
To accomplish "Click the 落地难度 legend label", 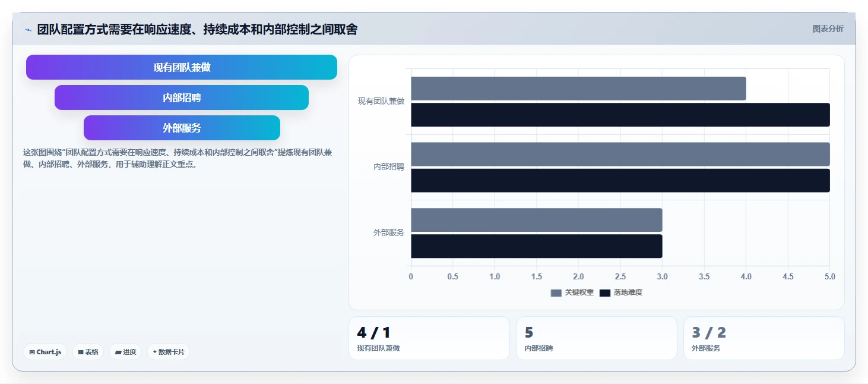I will coord(628,292).
